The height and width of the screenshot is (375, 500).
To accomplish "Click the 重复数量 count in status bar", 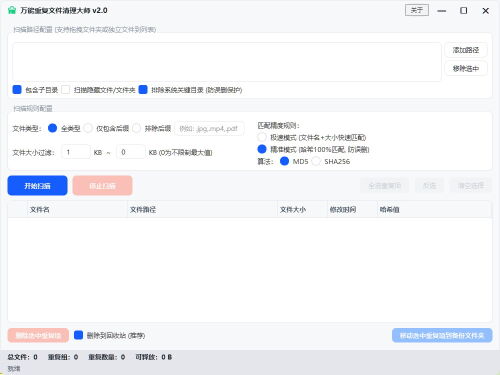I will (107, 357).
